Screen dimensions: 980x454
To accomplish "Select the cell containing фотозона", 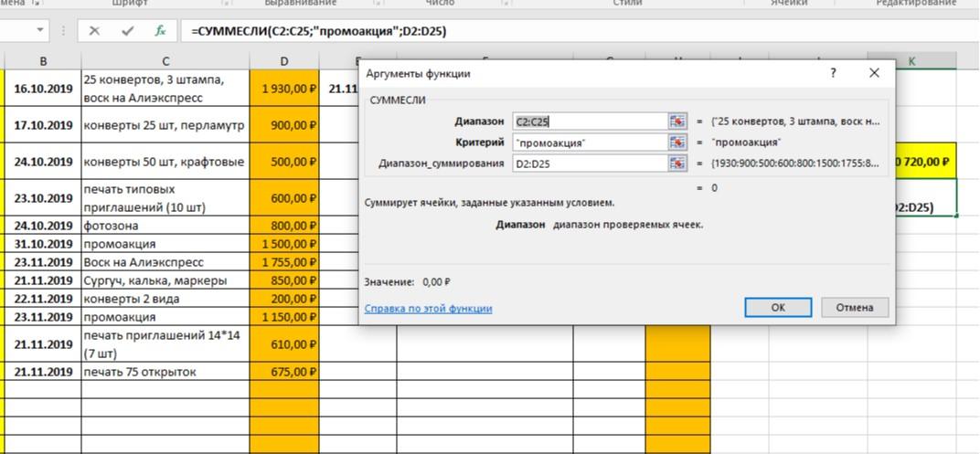I will 165,226.
